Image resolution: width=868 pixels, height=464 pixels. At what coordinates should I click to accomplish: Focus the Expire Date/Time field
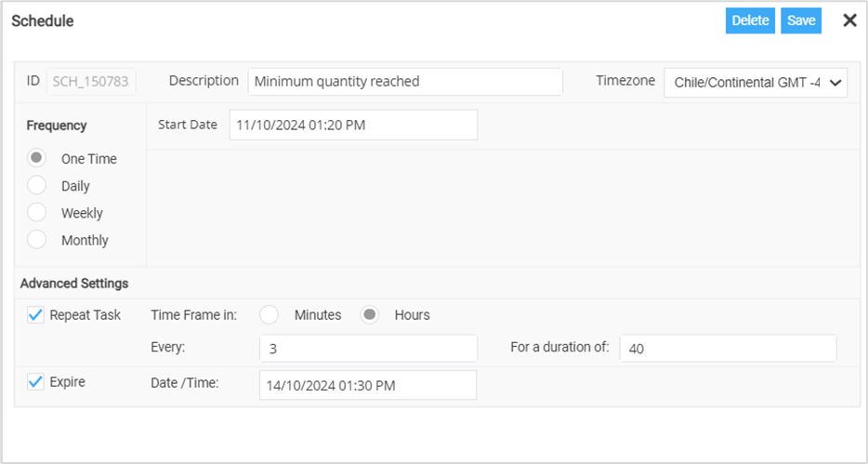pos(368,385)
